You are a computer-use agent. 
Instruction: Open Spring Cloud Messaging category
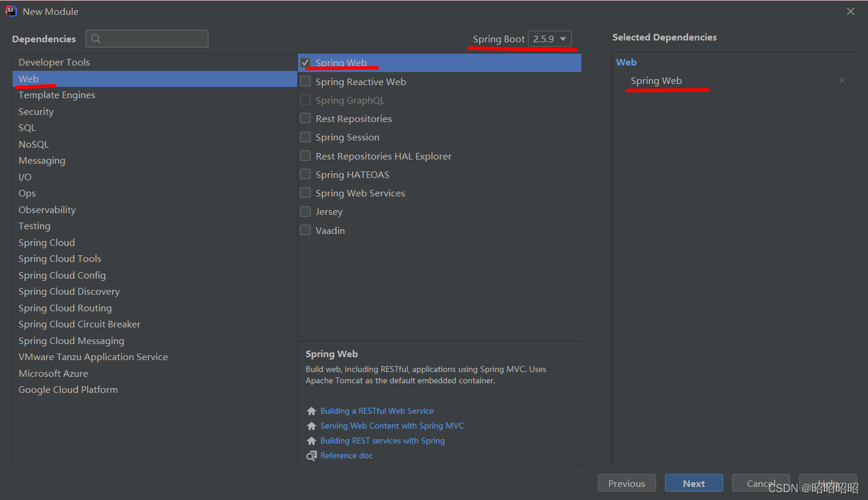click(x=154, y=340)
